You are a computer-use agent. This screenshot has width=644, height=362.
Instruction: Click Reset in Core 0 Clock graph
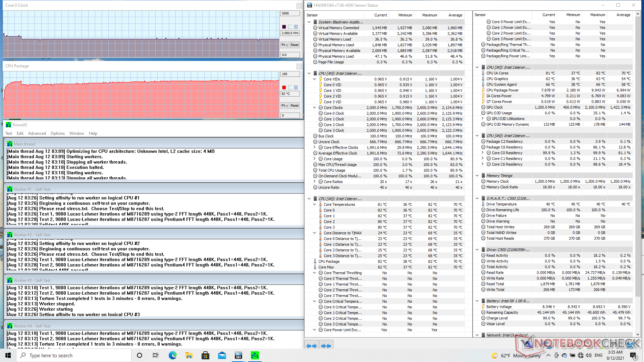[295, 45]
